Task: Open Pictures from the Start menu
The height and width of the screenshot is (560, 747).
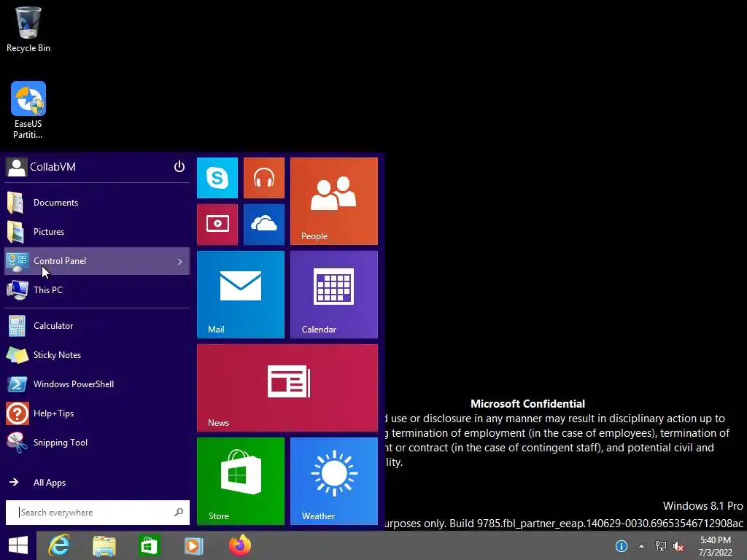Action: pos(97,232)
